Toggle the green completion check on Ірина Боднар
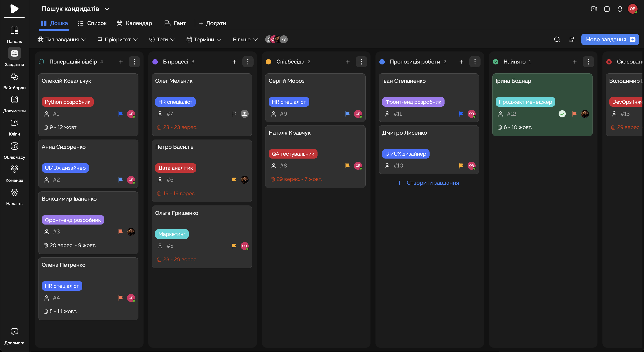The width and height of the screenshot is (644, 352). pos(562,114)
